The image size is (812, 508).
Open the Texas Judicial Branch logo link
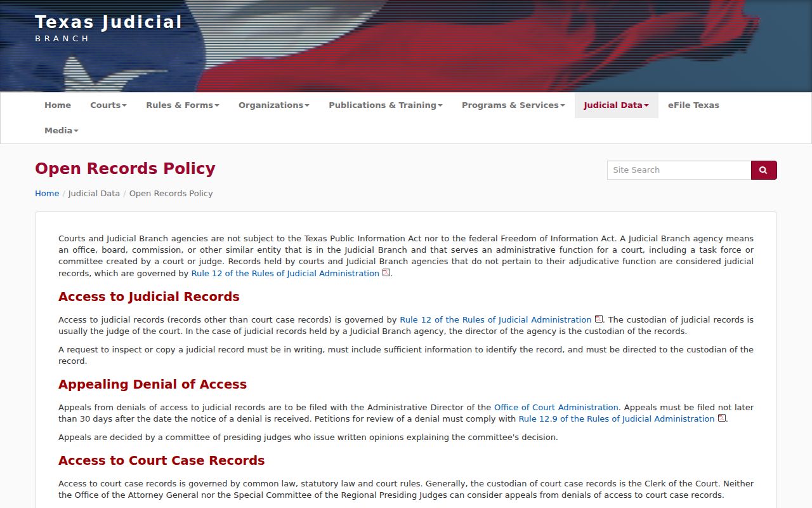tap(108, 29)
